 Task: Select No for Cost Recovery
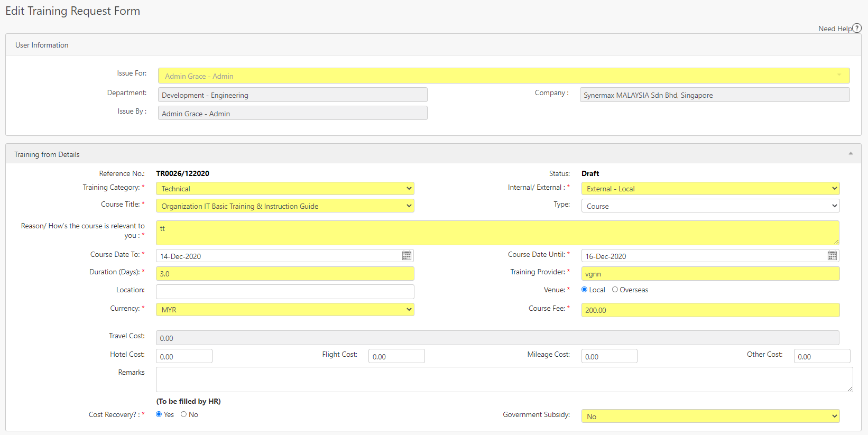coord(183,414)
